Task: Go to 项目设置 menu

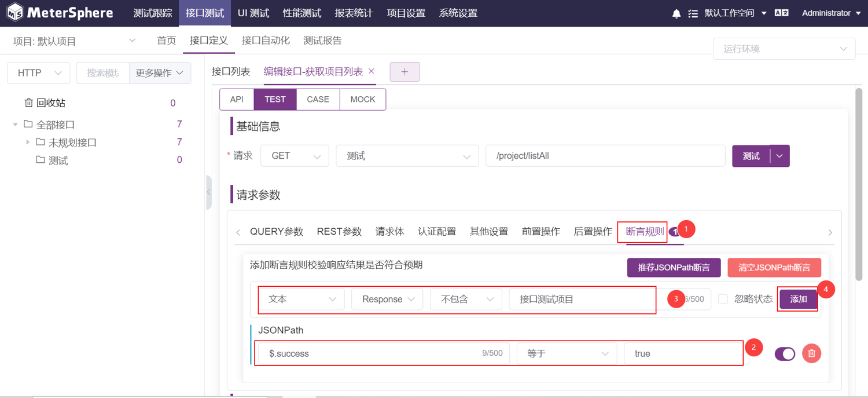Action: point(406,13)
